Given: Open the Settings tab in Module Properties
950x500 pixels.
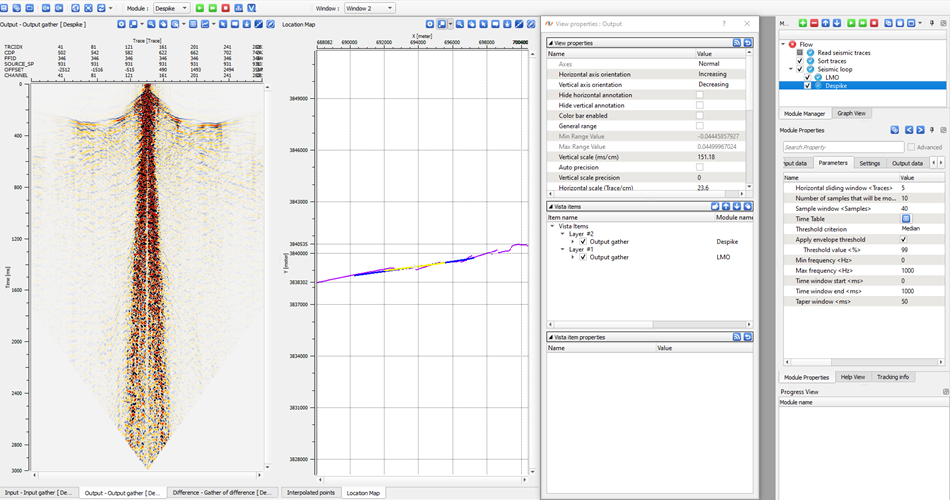Looking at the screenshot, I should 869,163.
